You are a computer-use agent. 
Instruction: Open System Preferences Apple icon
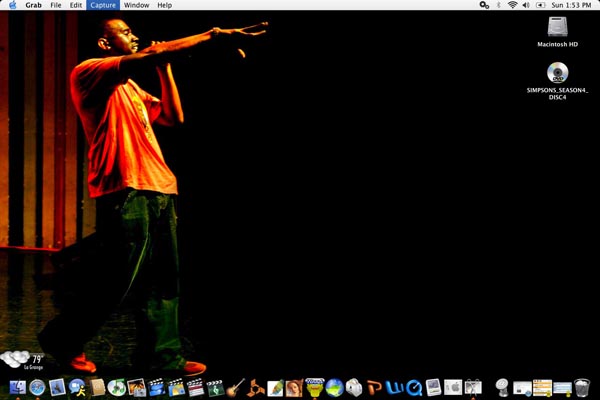coord(453,388)
